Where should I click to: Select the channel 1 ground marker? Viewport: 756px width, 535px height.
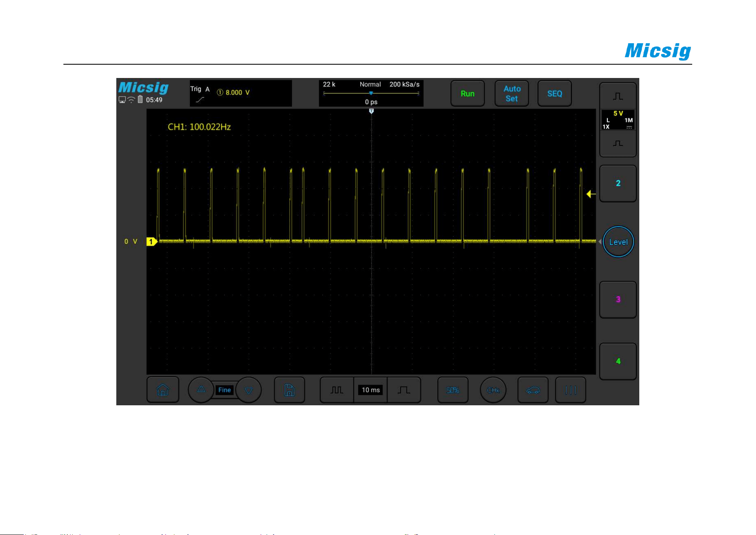click(x=152, y=242)
